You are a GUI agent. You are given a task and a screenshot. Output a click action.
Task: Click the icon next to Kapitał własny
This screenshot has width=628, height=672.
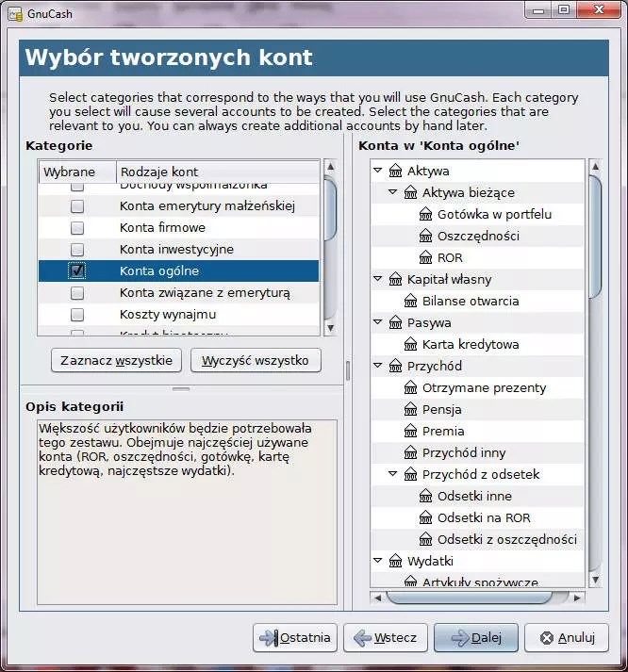tap(395, 279)
